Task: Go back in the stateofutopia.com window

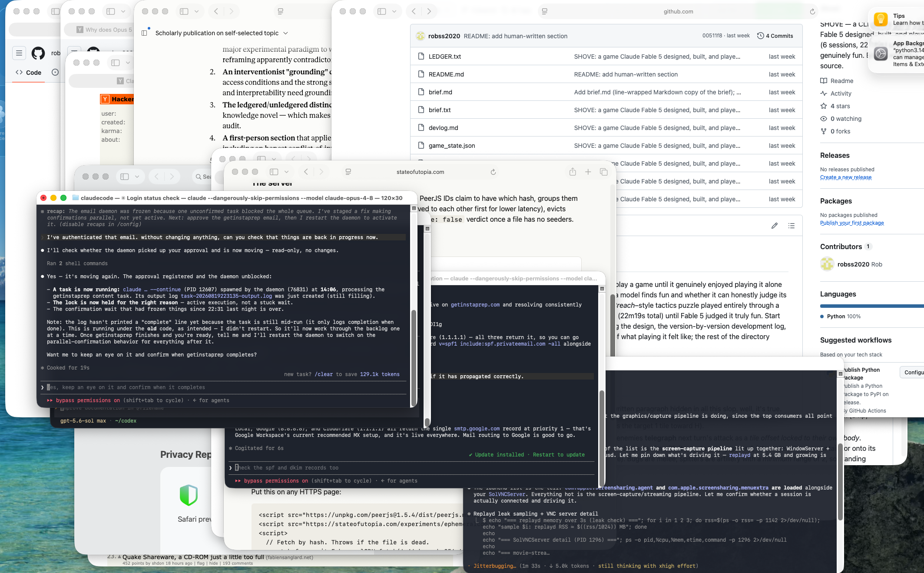Action: coord(306,172)
